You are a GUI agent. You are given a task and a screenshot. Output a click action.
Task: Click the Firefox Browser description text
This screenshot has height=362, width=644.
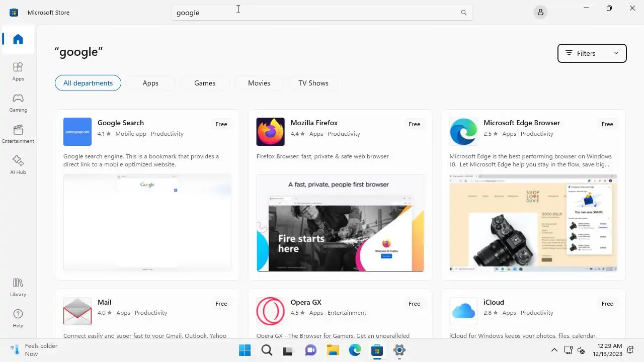pyautogui.click(x=323, y=156)
